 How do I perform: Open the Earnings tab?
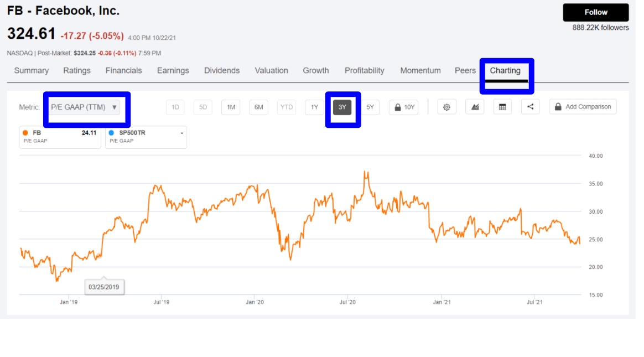[x=173, y=71]
